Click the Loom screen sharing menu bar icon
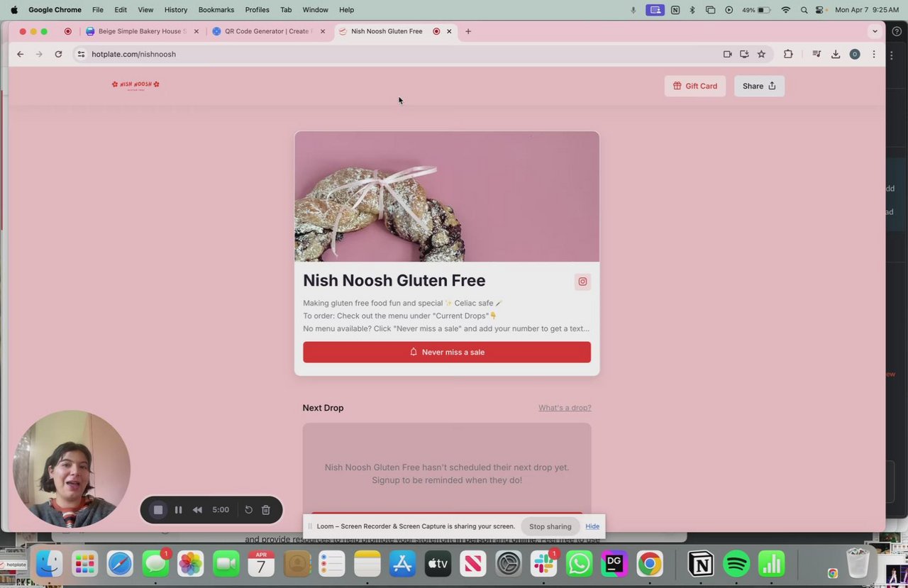Screen dimensions: 908x588 pyautogui.click(x=655, y=10)
